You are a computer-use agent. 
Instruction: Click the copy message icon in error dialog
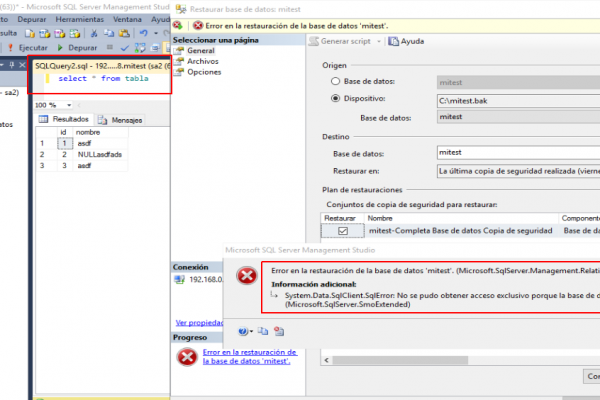[263, 331]
